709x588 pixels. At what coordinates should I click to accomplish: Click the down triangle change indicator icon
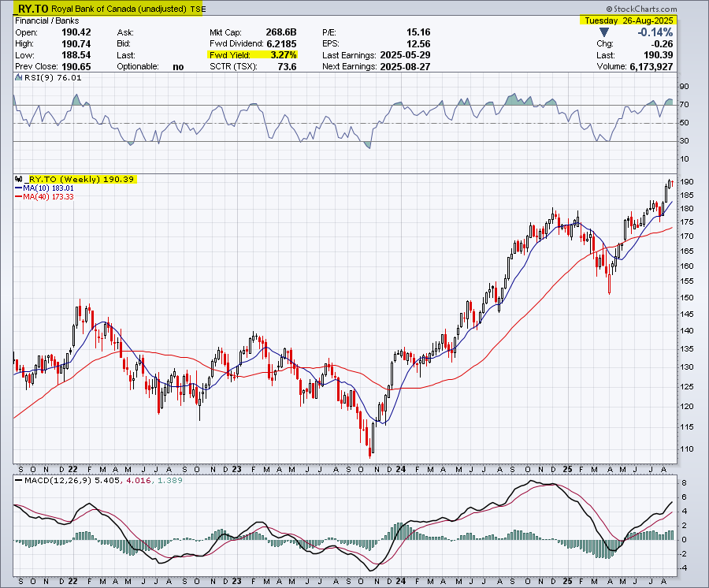(x=604, y=32)
